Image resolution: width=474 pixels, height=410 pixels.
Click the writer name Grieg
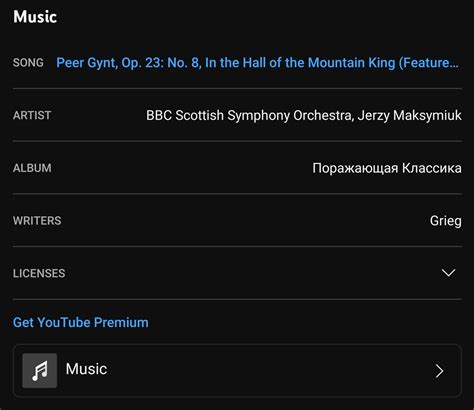(x=446, y=221)
